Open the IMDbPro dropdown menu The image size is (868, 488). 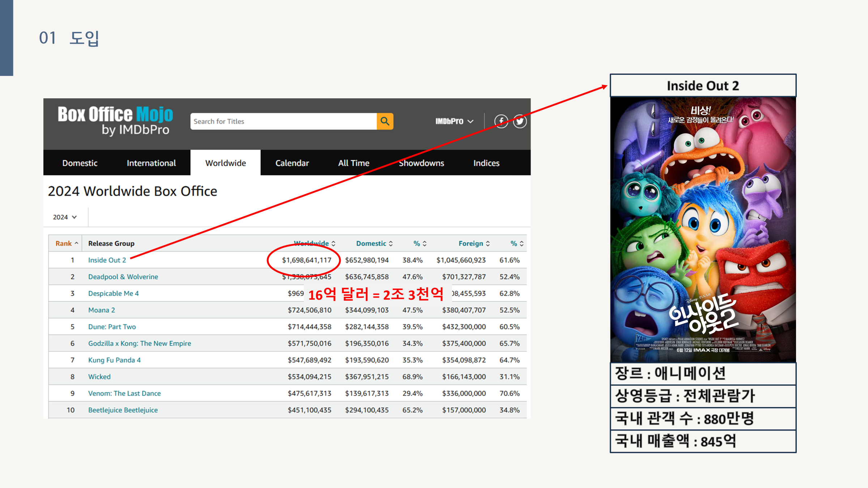click(x=454, y=121)
